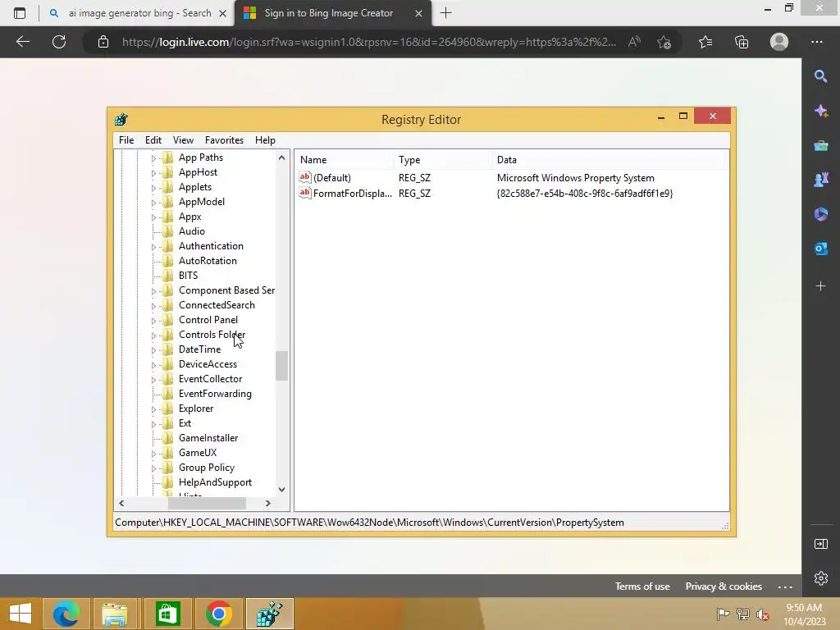Image resolution: width=840 pixels, height=630 pixels.
Task: Expand the AppHost registry key
Action: point(153,173)
